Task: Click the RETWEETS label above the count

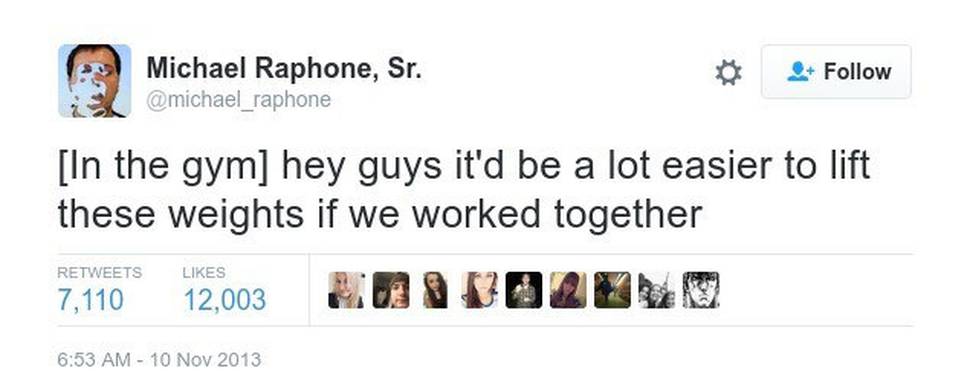Action: 99,272
